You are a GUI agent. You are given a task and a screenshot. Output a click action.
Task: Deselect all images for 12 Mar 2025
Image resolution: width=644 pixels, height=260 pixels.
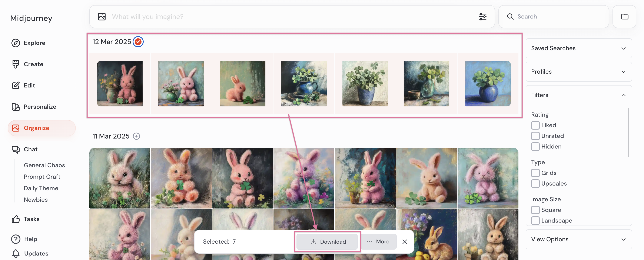pos(138,41)
